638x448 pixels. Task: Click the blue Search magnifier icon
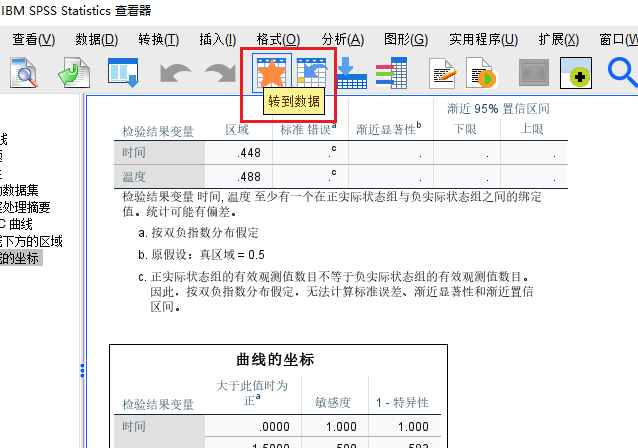pos(623,72)
